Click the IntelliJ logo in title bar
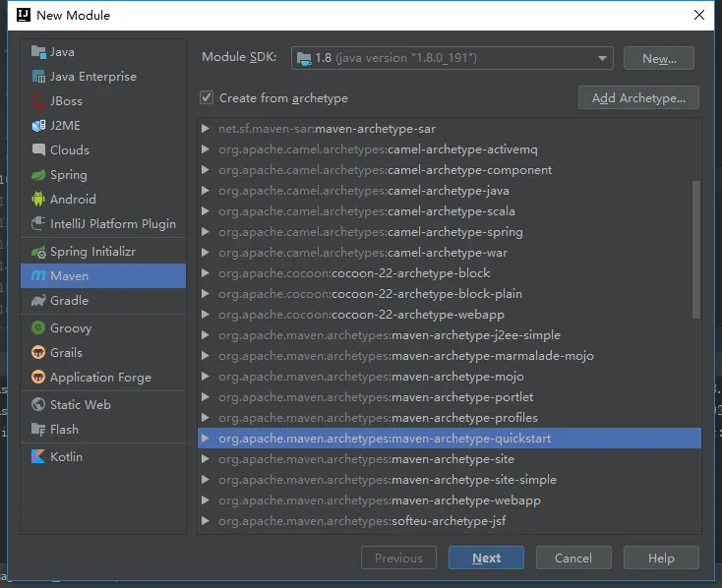 (24, 15)
